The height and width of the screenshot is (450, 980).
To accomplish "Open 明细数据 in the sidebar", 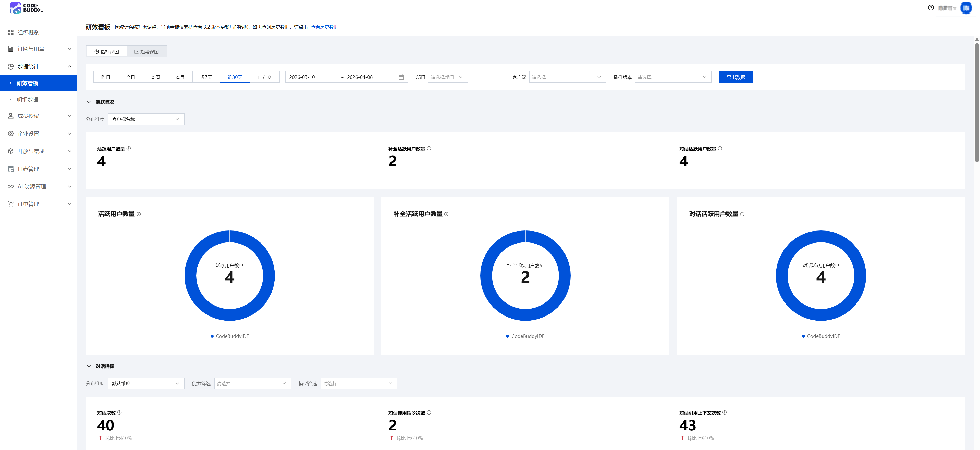I will [x=27, y=100].
